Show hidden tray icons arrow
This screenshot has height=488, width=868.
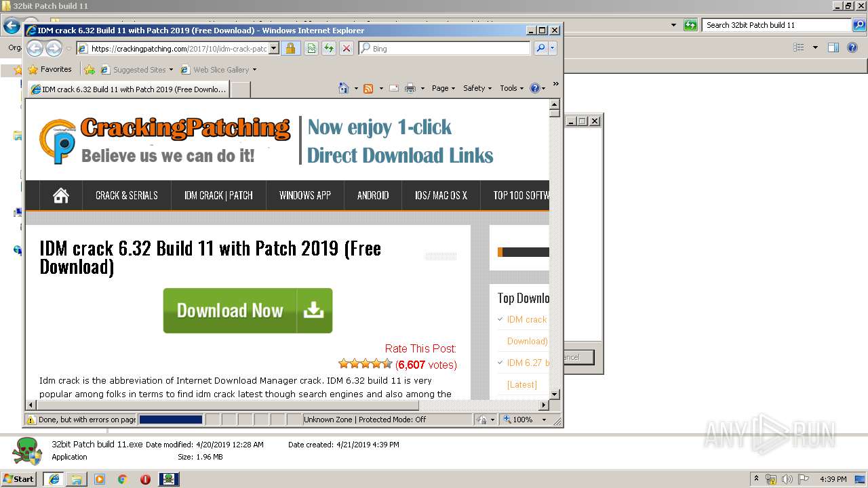[756, 479]
